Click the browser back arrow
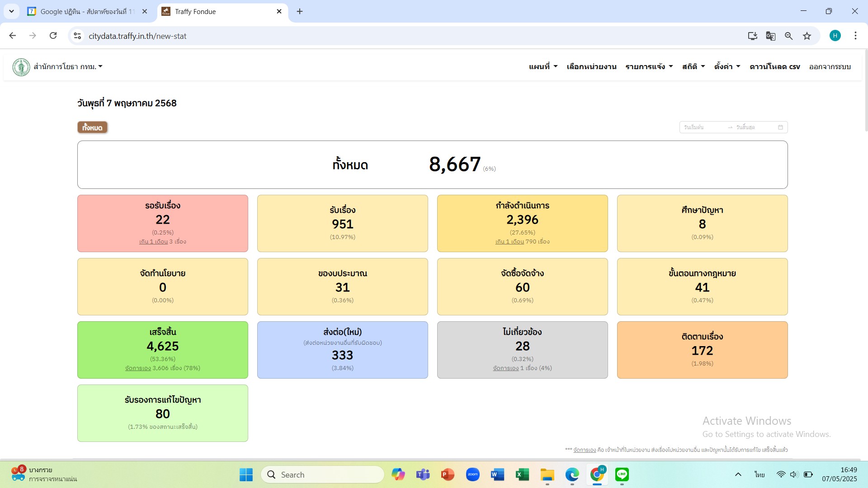This screenshot has height=488, width=868. click(x=13, y=36)
